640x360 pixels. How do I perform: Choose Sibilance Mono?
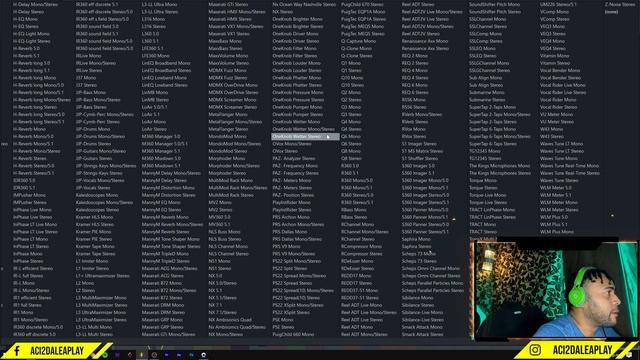click(x=418, y=298)
